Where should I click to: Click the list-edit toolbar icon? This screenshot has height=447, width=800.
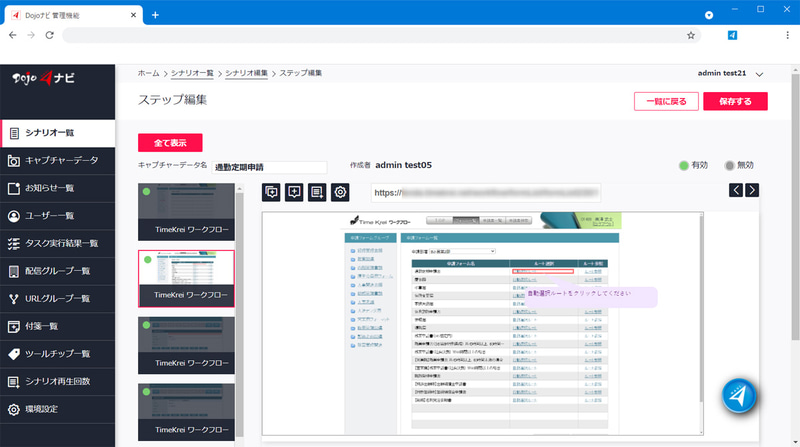tap(317, 192)
